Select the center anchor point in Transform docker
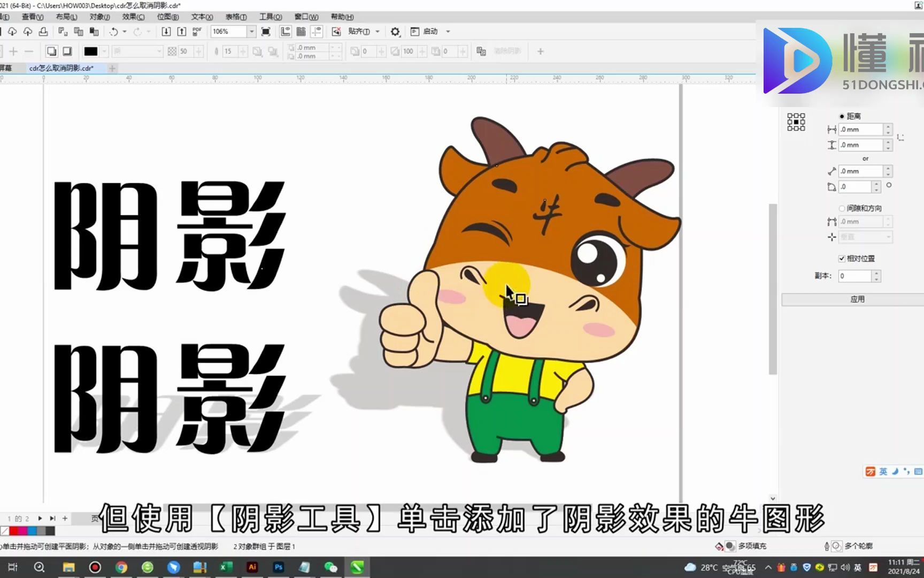Image resolution: width=924 pixels, height=578 pixels. 796,122
